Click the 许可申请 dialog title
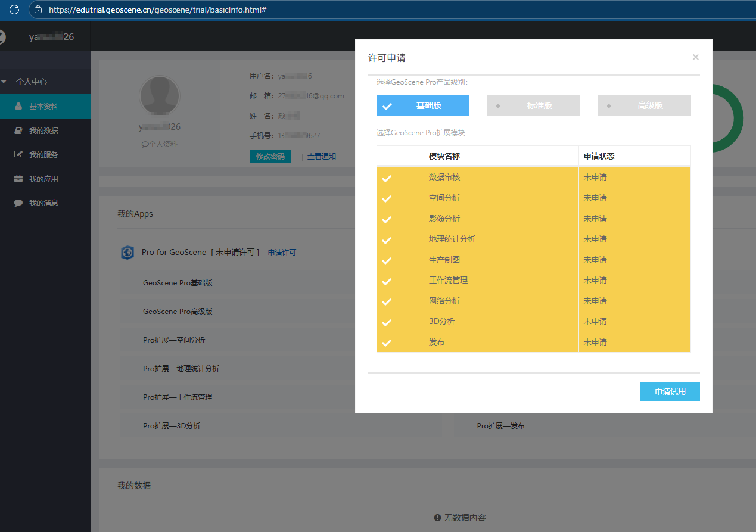The height and width of the screenshot is (532, 756). 387,58
